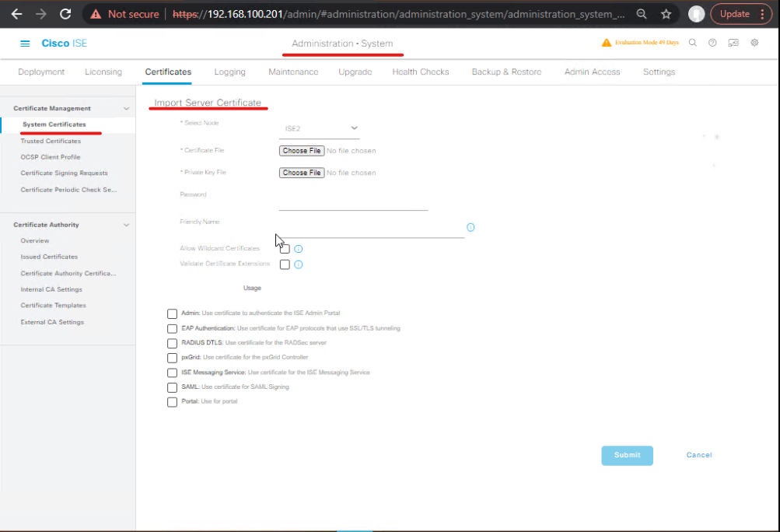Open Certificate Authority Certificates
780x532 pixels.
pos(68,274)
